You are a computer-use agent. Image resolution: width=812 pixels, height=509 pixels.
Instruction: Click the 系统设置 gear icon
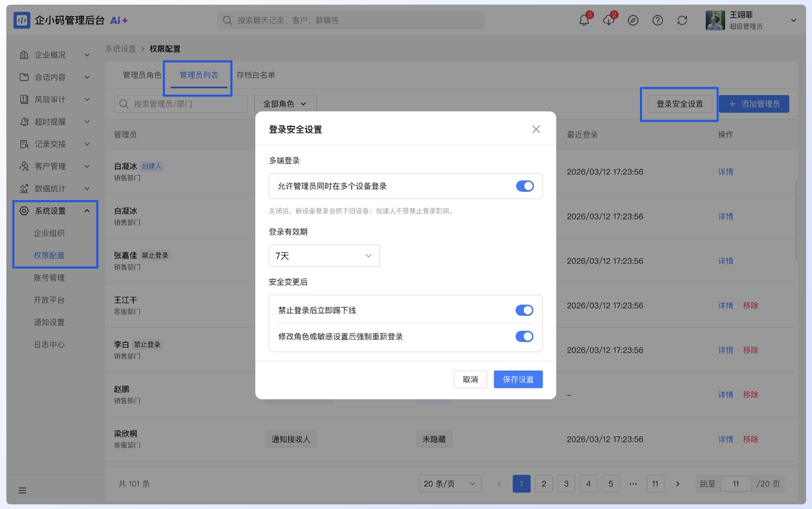pyautogui.click(x=24, y=211)
